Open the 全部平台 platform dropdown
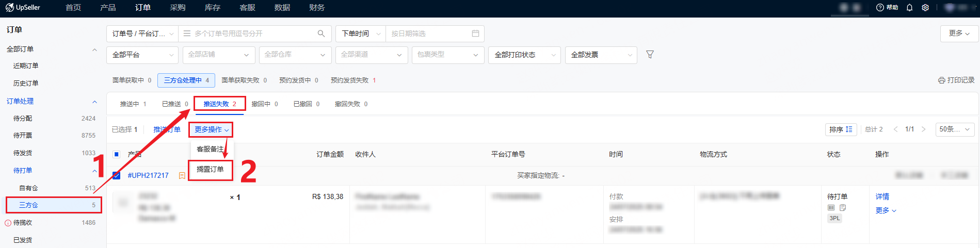This screenshot has height=248, width=980. [x=142, y=55]
